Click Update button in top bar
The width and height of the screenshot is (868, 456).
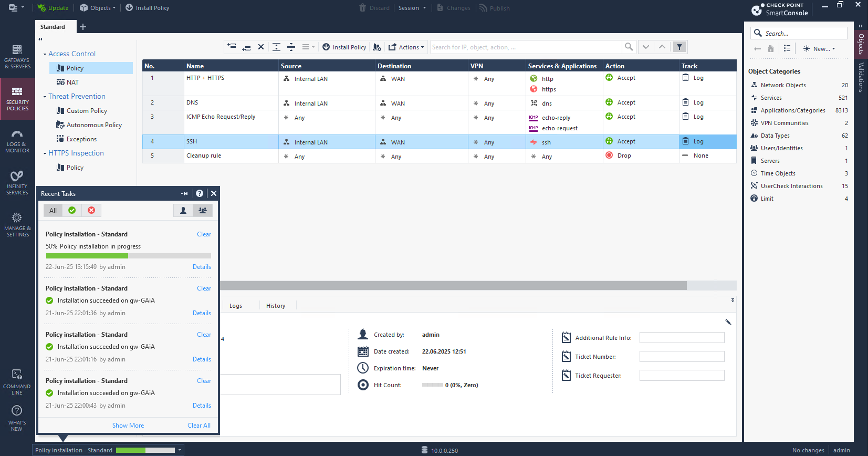(53, 8)
